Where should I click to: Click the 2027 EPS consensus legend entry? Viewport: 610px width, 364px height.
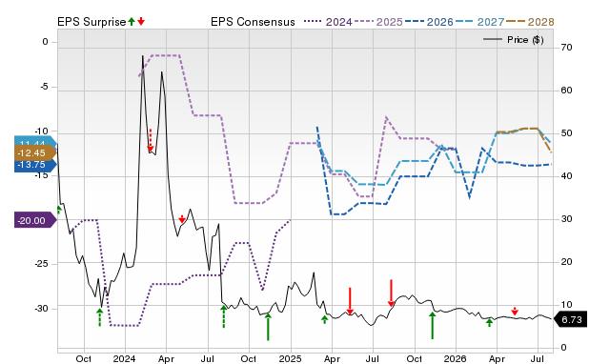[479, 22]
